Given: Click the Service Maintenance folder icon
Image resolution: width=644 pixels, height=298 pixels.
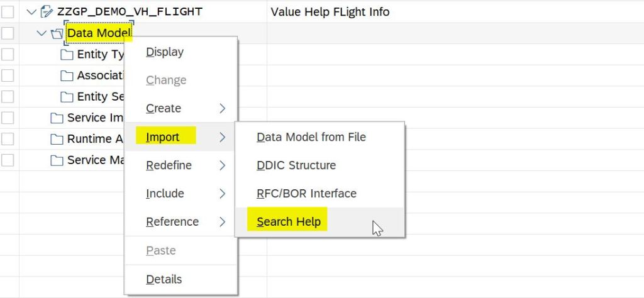Looking at the screenshot, I should point(57,160).
